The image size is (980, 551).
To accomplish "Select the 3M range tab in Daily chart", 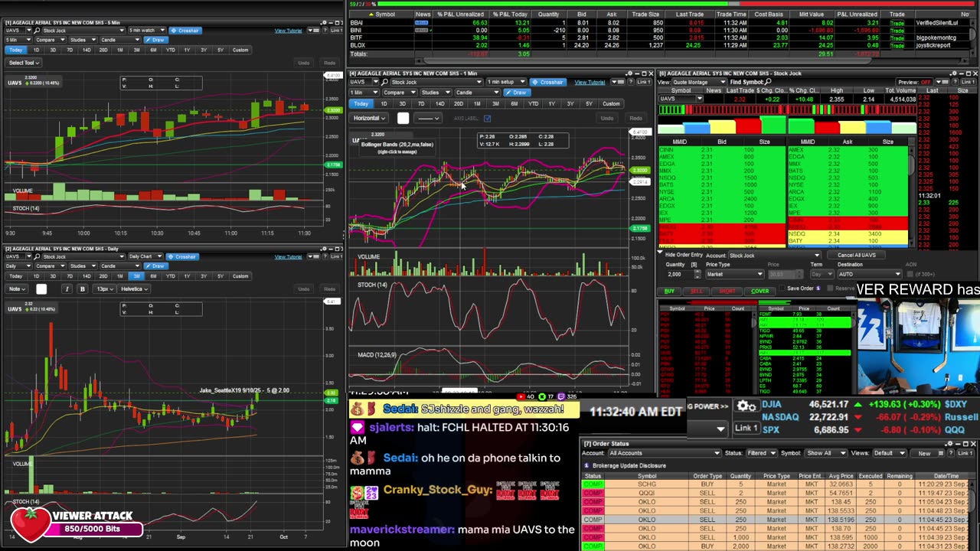I will click(x=136, y=276).
